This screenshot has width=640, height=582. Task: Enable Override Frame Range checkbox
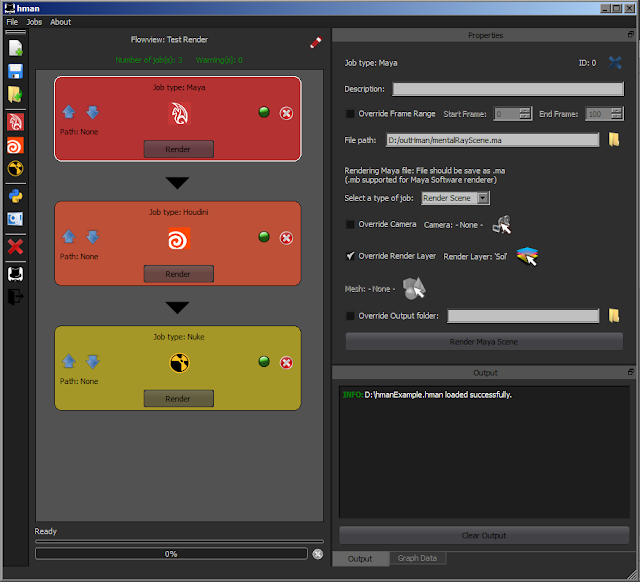coord(350,114)
